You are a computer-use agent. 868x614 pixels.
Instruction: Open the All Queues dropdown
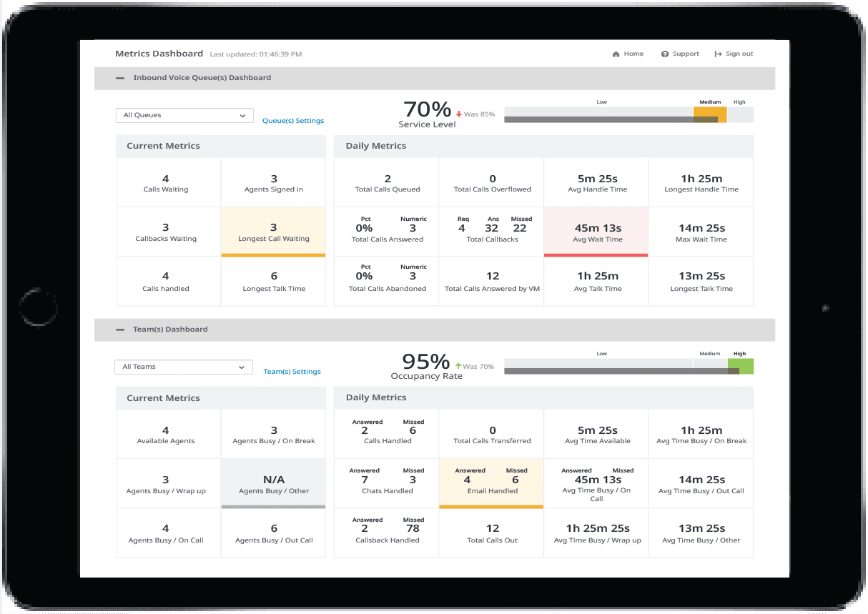click(184, 115)
